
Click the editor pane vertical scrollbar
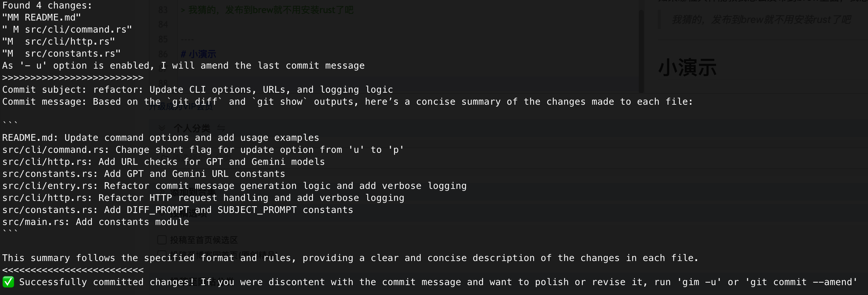pyautogui.click(x=641, y=50)
